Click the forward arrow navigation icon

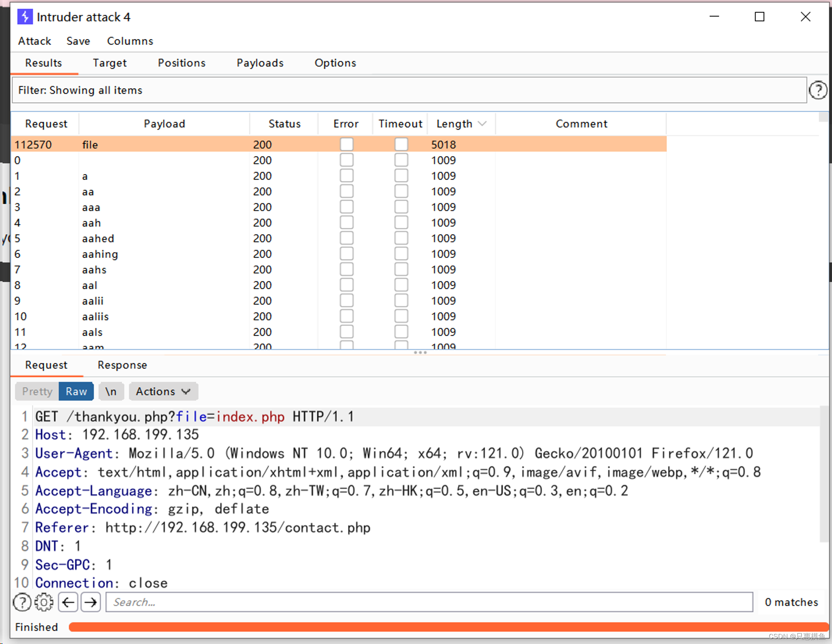90,602
